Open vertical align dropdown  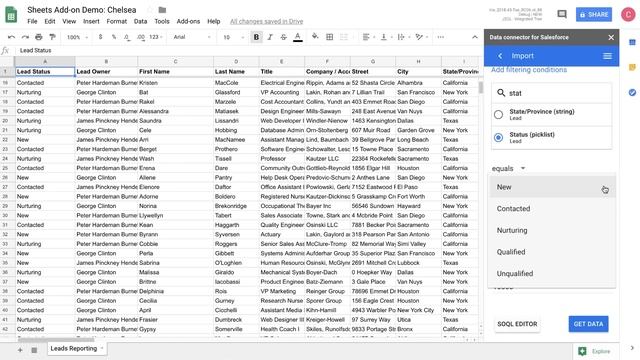pyautogui.click(x=386, y=37)
